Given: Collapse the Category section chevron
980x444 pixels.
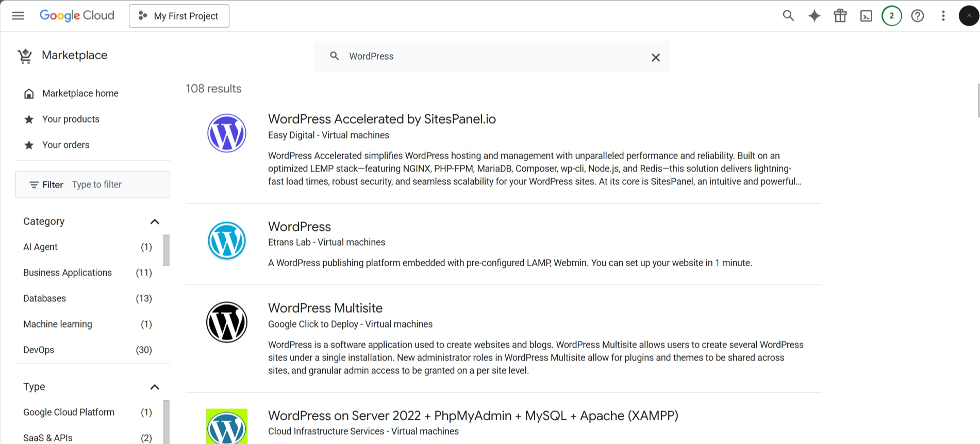Looking at the screenshot, I should [x=155, y=221].
